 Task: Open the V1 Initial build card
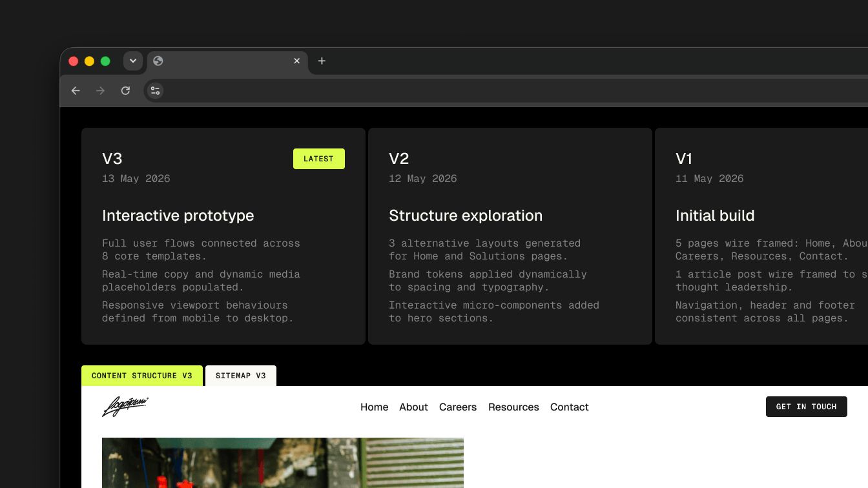[761, 236]
